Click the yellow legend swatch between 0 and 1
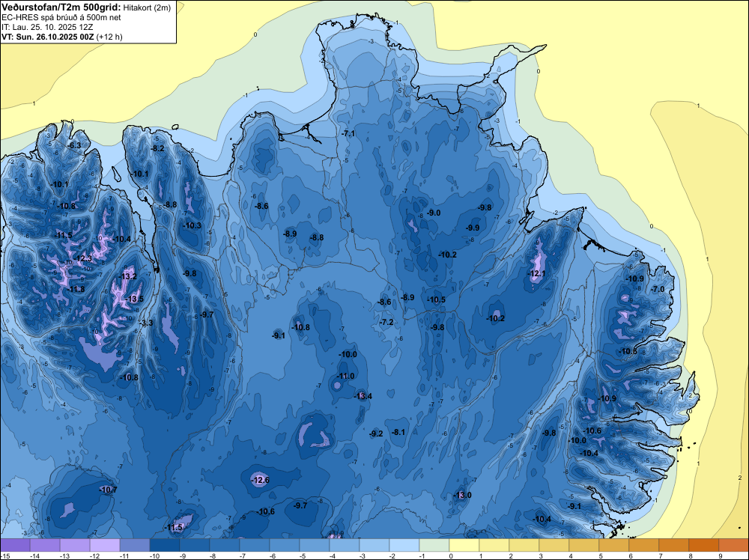 pyautogui.click(x=464, y=545)
